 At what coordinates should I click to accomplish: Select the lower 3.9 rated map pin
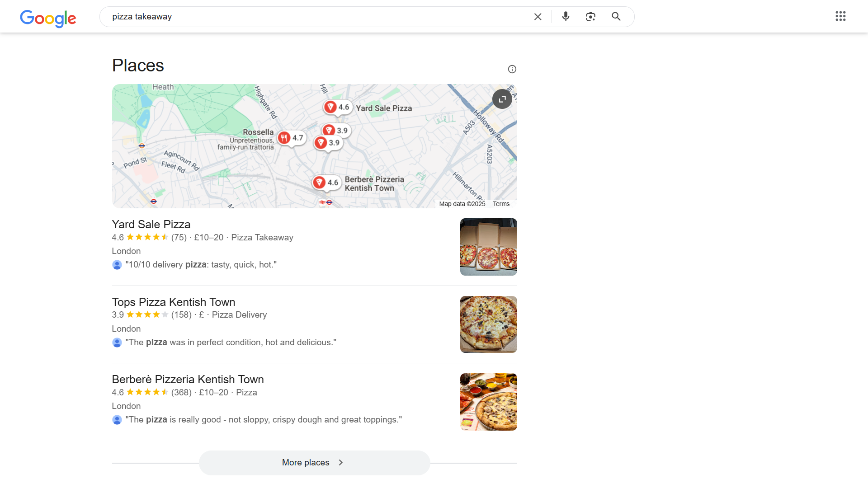[x=328, y=143]
